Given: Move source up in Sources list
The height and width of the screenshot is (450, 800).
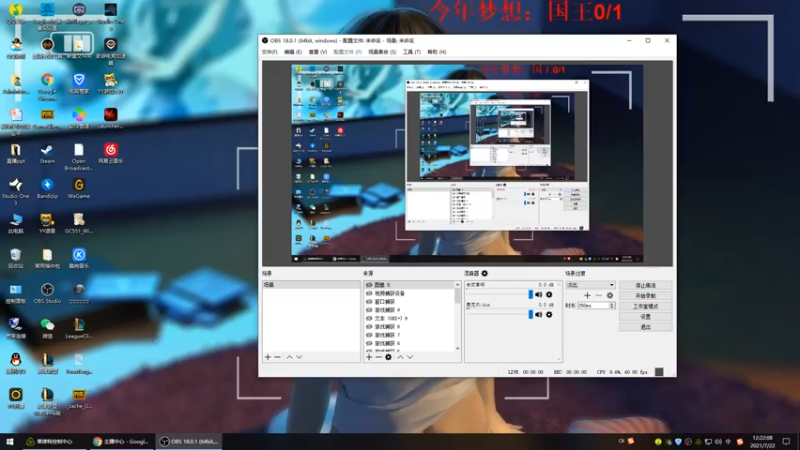Looking at the screenshot, I should tap(400, 357).
